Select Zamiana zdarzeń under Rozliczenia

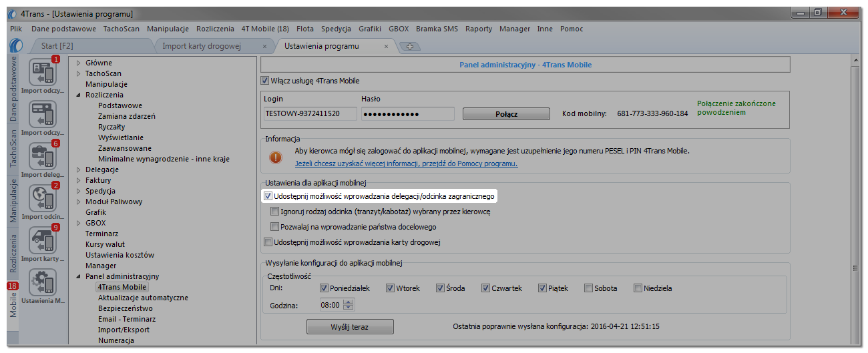tap(127, 116)
